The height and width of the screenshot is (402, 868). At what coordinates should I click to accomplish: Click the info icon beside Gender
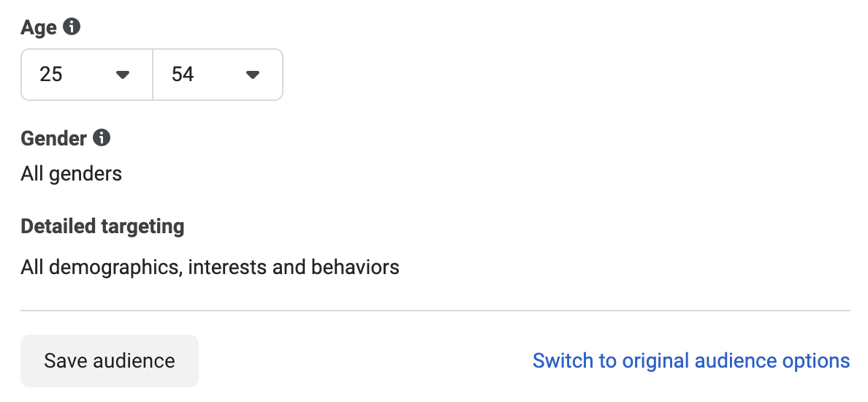pos(102,137)
